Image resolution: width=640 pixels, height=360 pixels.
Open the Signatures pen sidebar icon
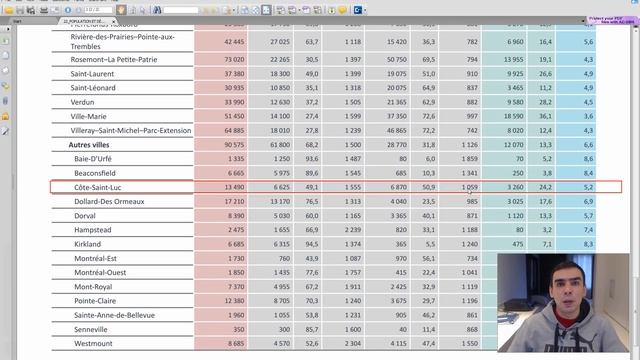[5, 131]
